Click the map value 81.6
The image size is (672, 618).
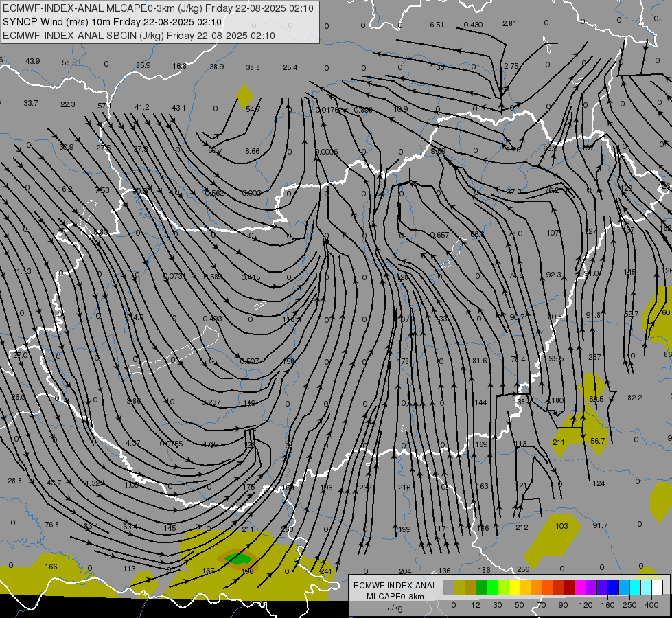tap(480, 360)
